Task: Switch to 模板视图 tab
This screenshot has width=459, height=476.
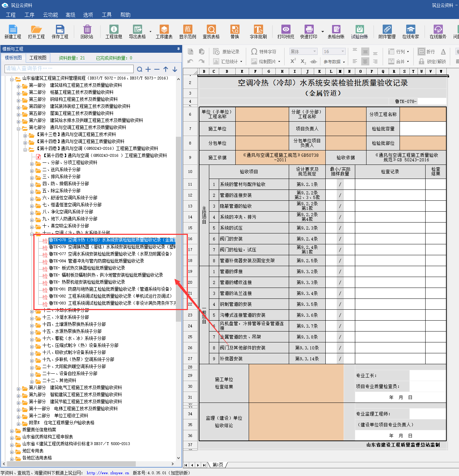Action: pyautogui.click(x=13, y=58)
